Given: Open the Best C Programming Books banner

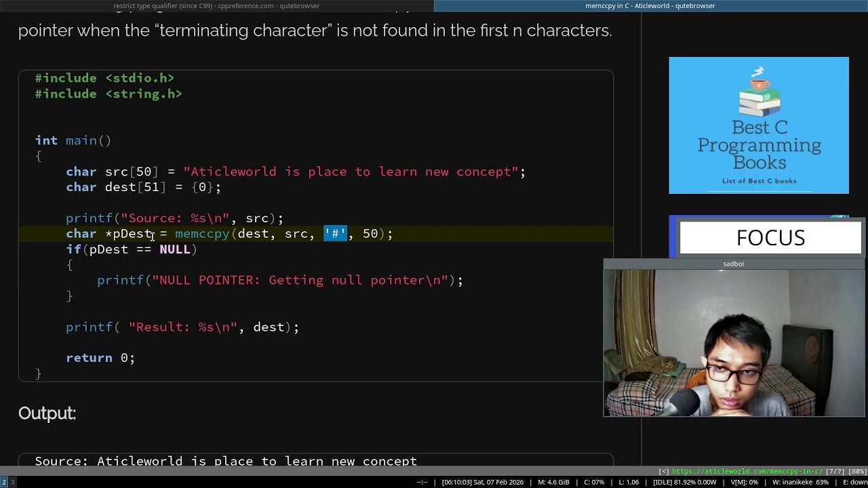Looking at the screenshot, I should click(x=759, y=125).
